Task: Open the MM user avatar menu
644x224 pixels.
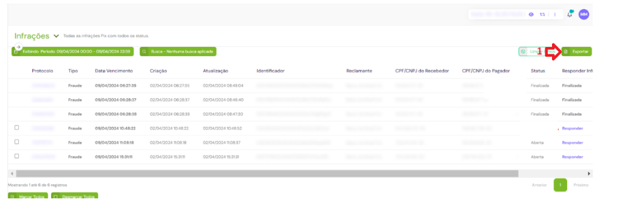Action: 584,15
